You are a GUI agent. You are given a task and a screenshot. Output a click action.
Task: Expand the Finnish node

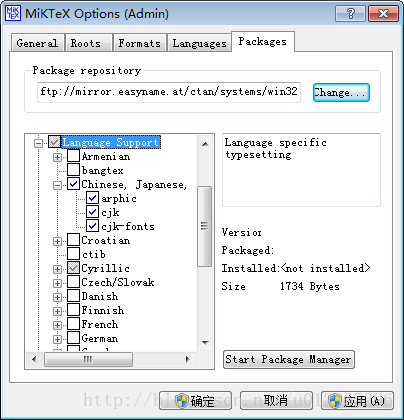pos(57,311)
